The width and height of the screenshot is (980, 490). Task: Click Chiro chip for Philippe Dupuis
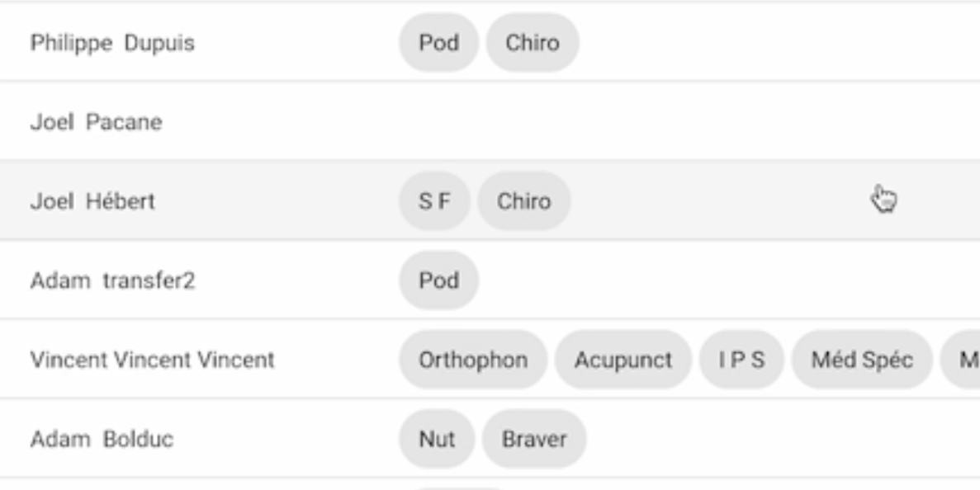[533, 42]
